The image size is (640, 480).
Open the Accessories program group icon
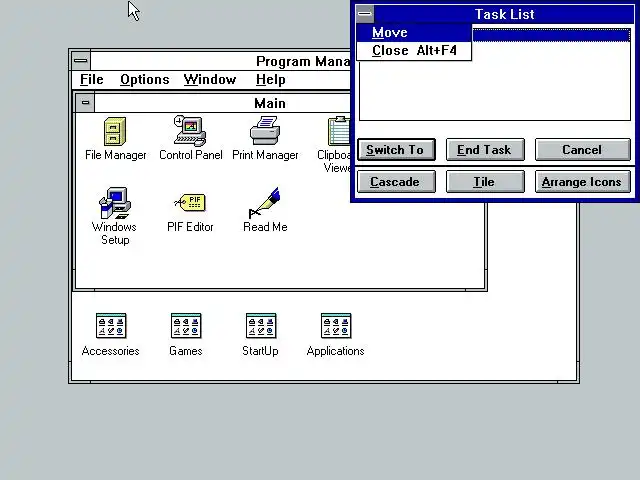(111, 326)
